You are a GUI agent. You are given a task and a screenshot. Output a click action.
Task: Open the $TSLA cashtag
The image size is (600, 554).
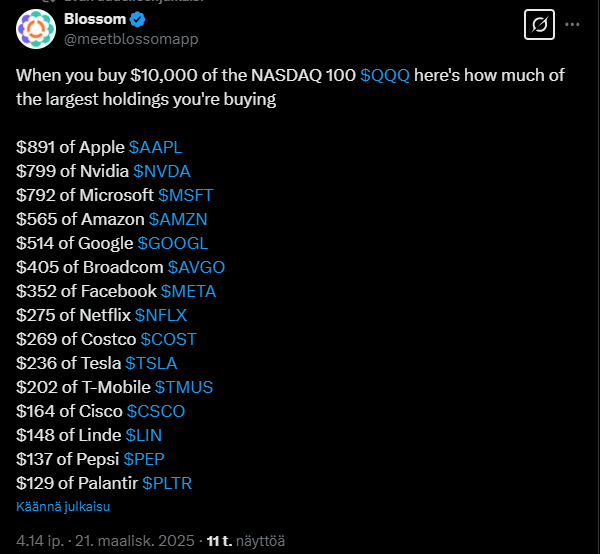point(151,363)
